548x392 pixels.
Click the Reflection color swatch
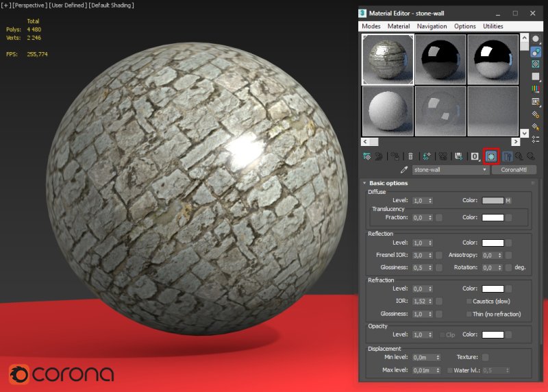[493, 243]
